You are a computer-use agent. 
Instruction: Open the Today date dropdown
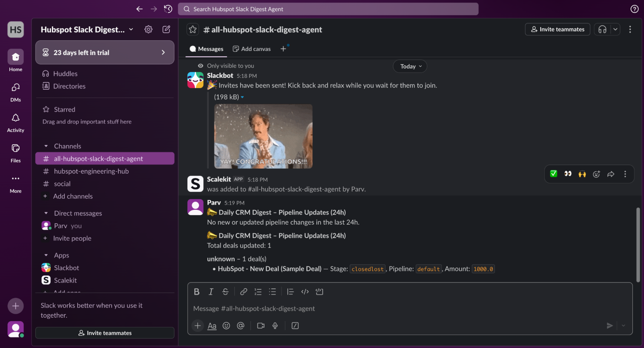pos(410,66)
